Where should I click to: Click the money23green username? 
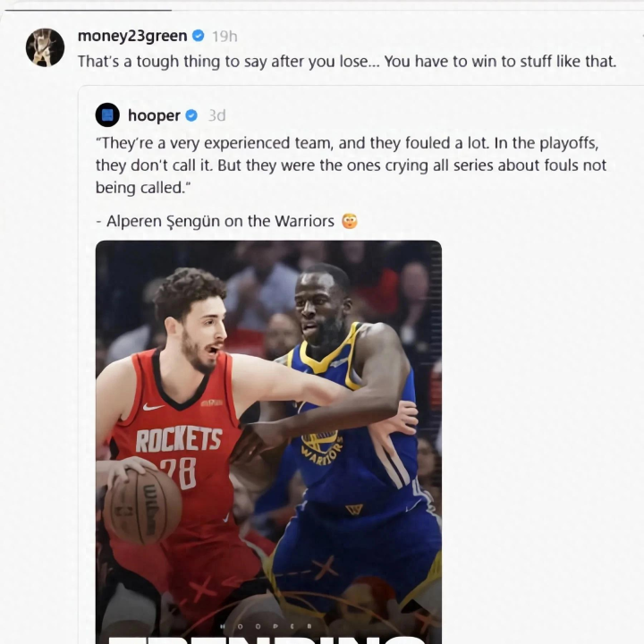pos(132,36)
